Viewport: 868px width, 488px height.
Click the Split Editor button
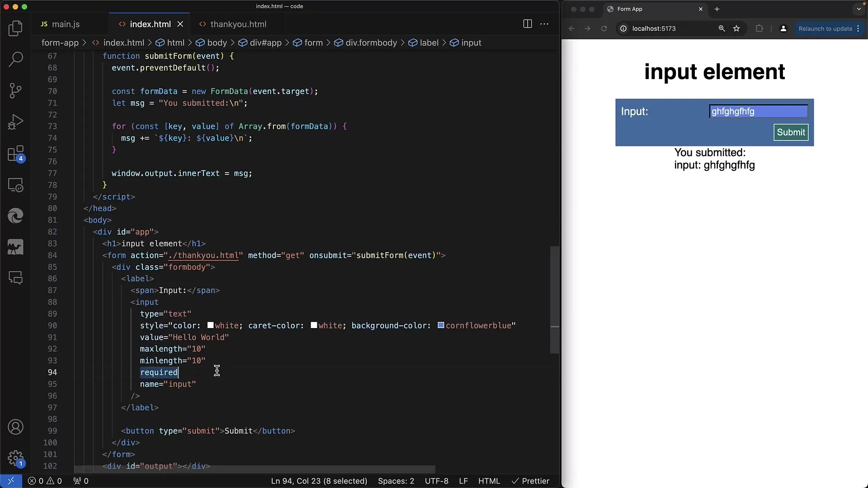pyautogui.click(x=527, y=24)
